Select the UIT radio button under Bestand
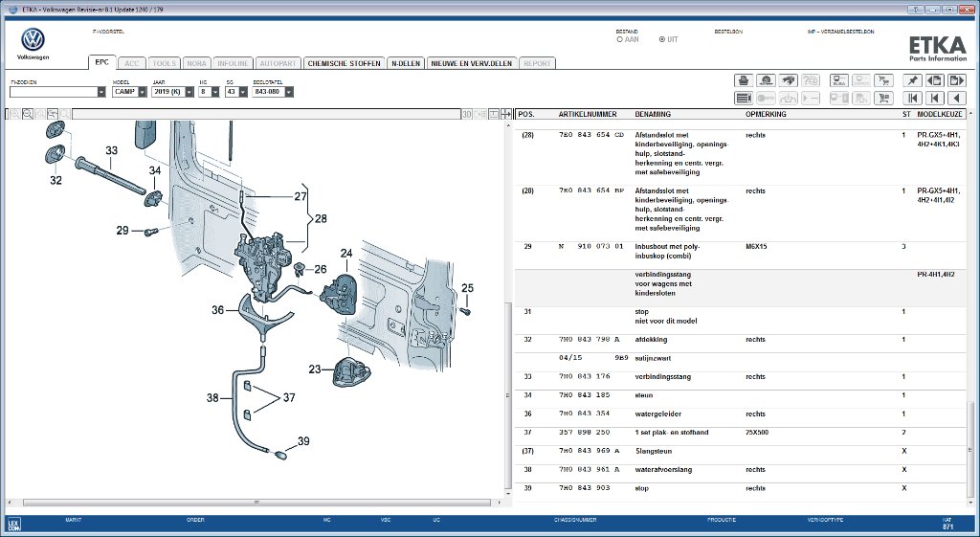980x537 pixels. pos(660,39)
